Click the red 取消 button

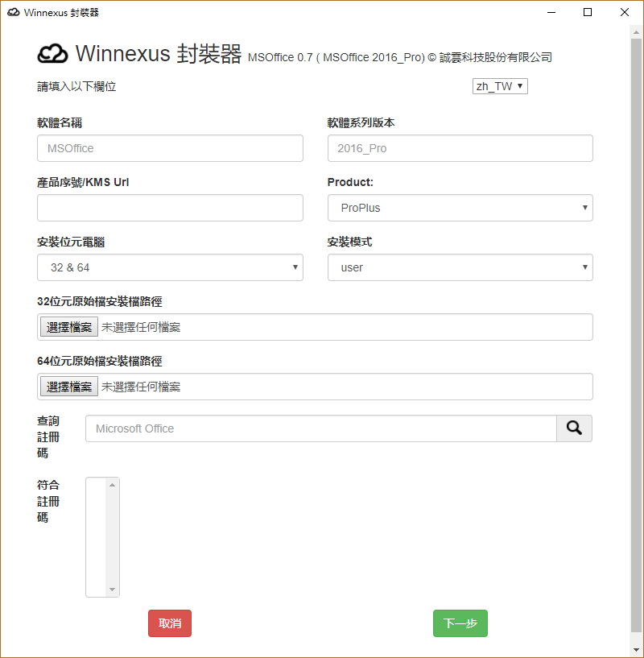170,623
